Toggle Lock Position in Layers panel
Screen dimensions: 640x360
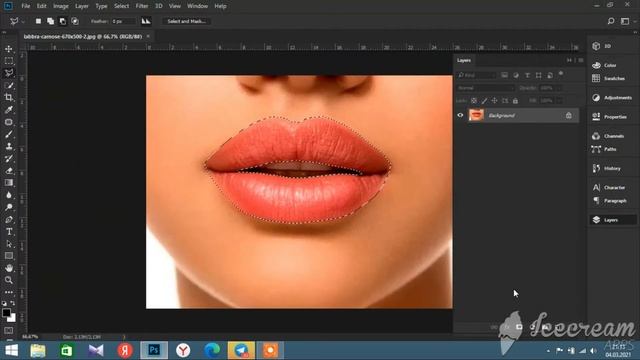494,101
